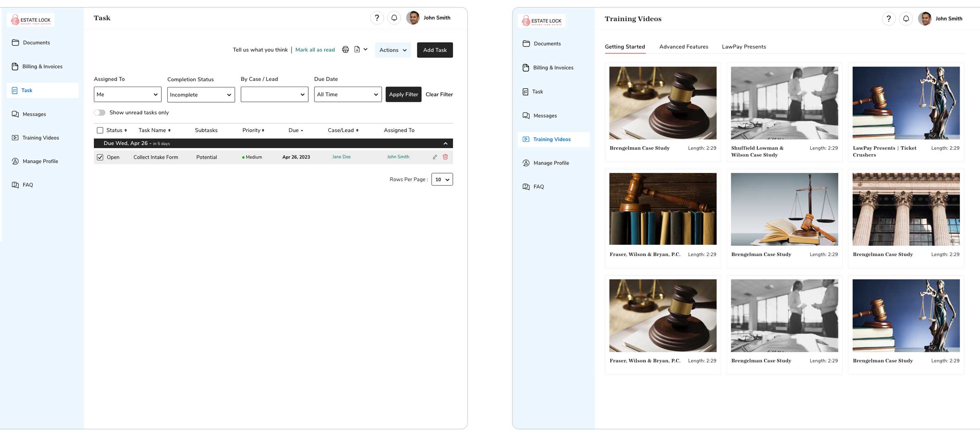The height and width of the screenshot is (436, 980).
Task: Open notifications bell in Task header
Action: [394, 18]
